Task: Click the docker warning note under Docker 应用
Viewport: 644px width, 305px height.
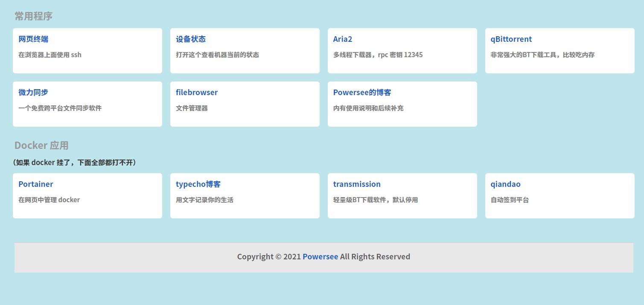Action: [75, 163]
